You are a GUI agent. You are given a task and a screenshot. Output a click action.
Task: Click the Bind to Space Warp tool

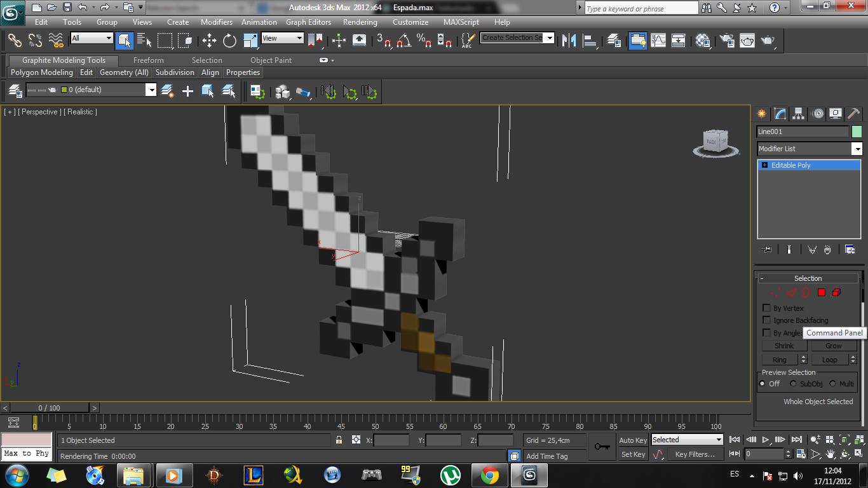pos(56,40)
